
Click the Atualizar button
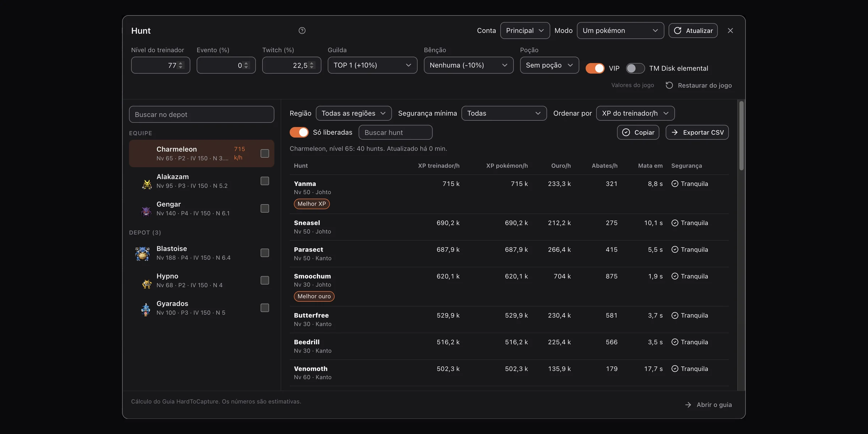pyautogui.click(x=693, y=31)
